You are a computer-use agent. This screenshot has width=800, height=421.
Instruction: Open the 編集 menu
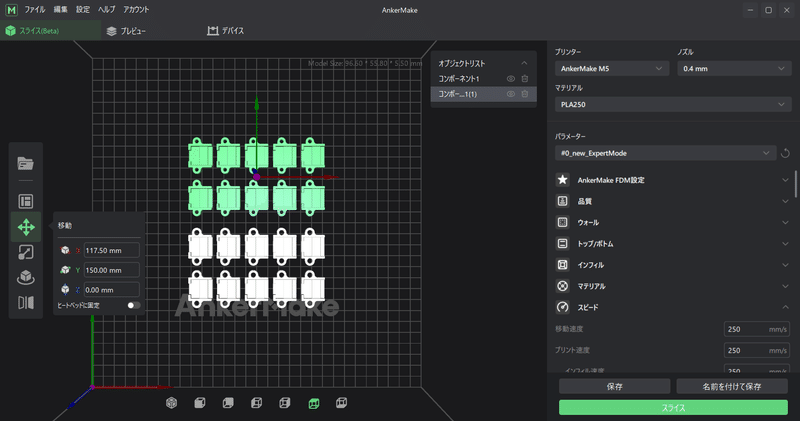(x=61, y=10)
